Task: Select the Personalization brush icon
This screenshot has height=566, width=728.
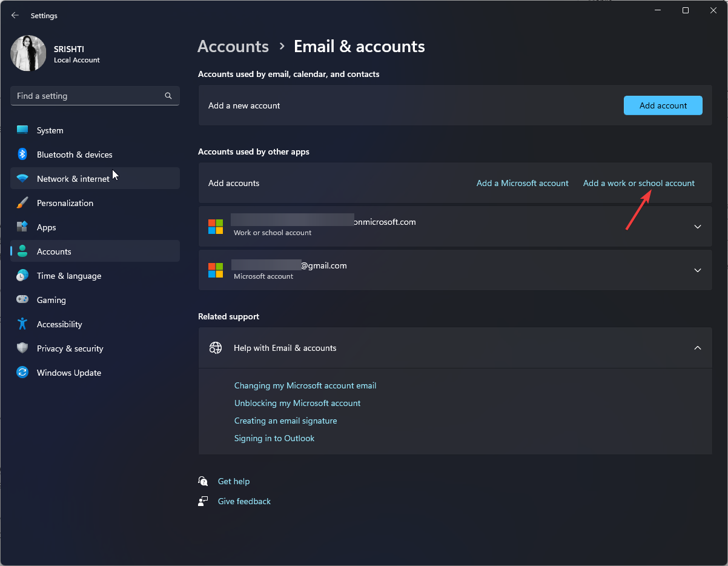Action: click(x=22, y=202)
